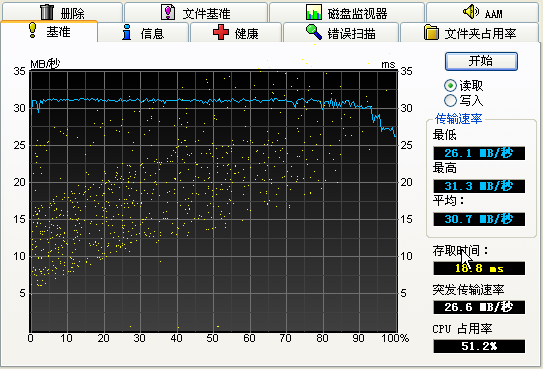Click the yellow exclamation icon on 基准 tab
The image size is (543, 369).
click(33, 30)
